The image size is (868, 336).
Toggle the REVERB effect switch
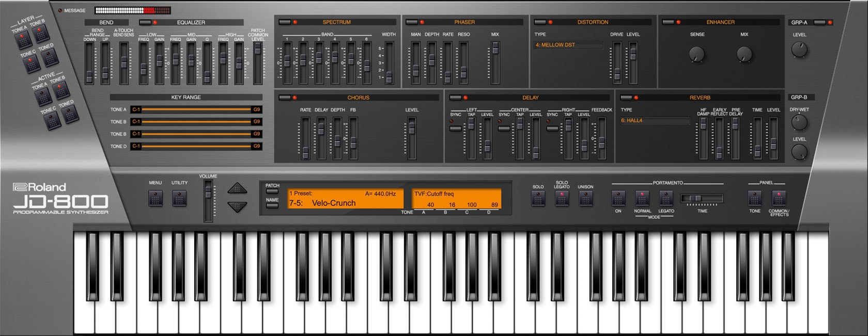tap(627, 98)
